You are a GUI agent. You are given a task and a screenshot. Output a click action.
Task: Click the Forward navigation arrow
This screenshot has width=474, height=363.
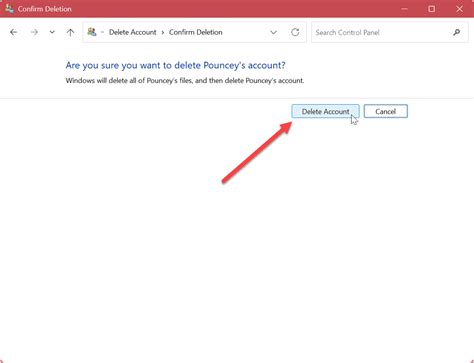(x=34, y=32)
